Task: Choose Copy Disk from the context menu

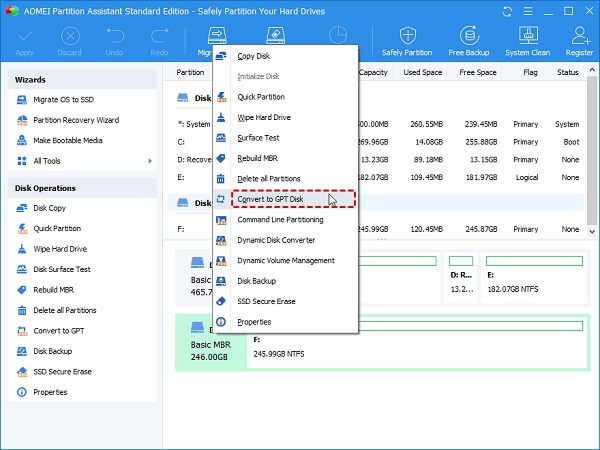Action: click(x=285, y=56)
